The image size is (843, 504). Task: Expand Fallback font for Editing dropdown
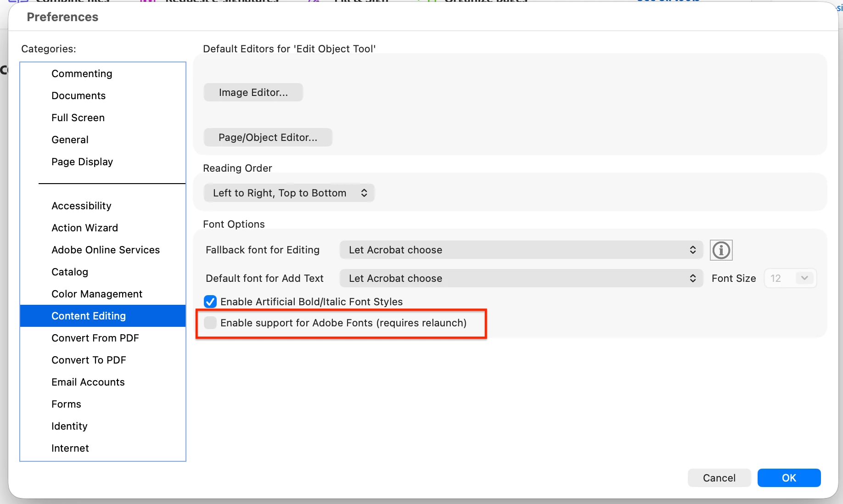521,250
